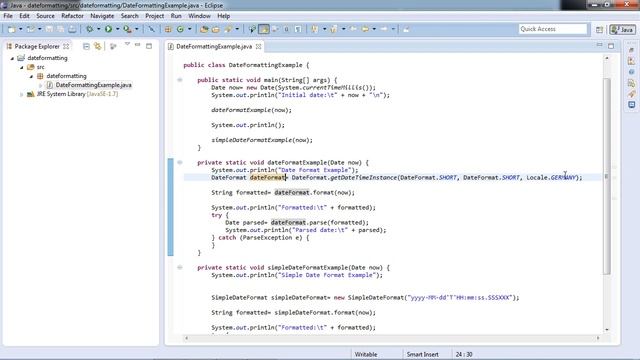Click the Print toolbar icon

point(72,29)
